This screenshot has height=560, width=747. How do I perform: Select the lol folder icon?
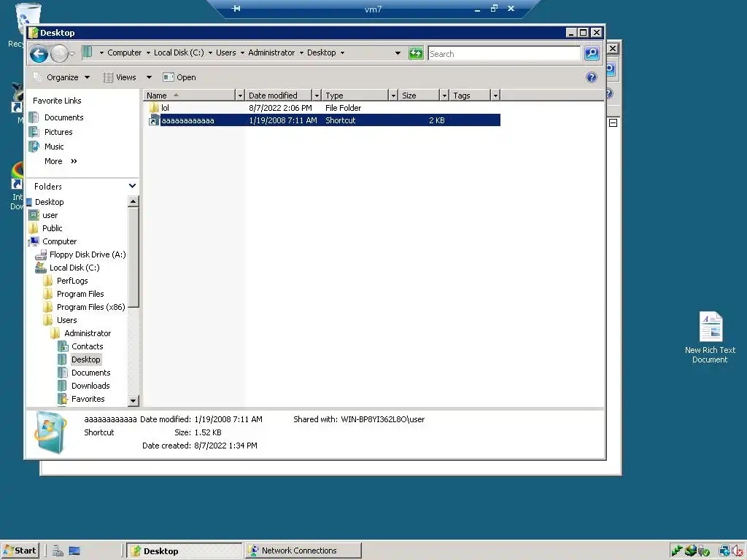154,108
